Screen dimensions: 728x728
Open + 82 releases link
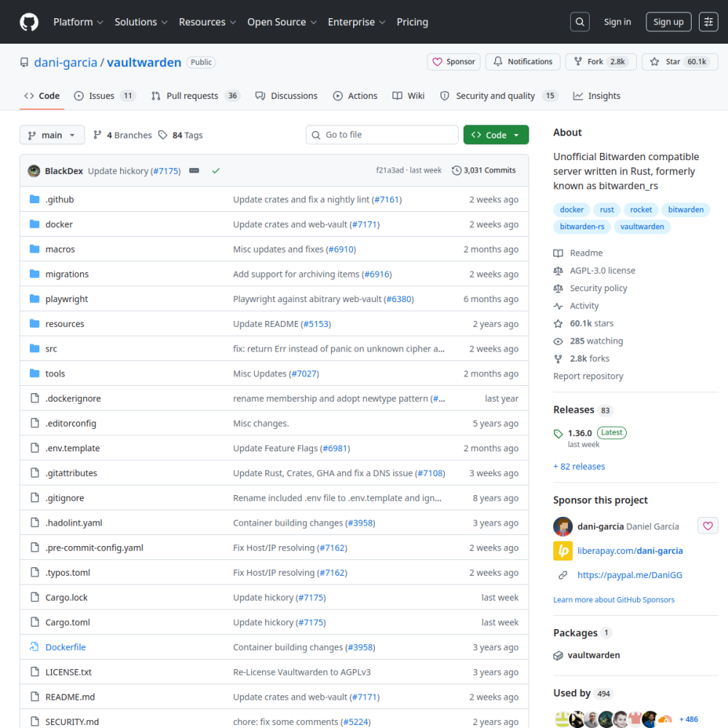coord(579,466)
